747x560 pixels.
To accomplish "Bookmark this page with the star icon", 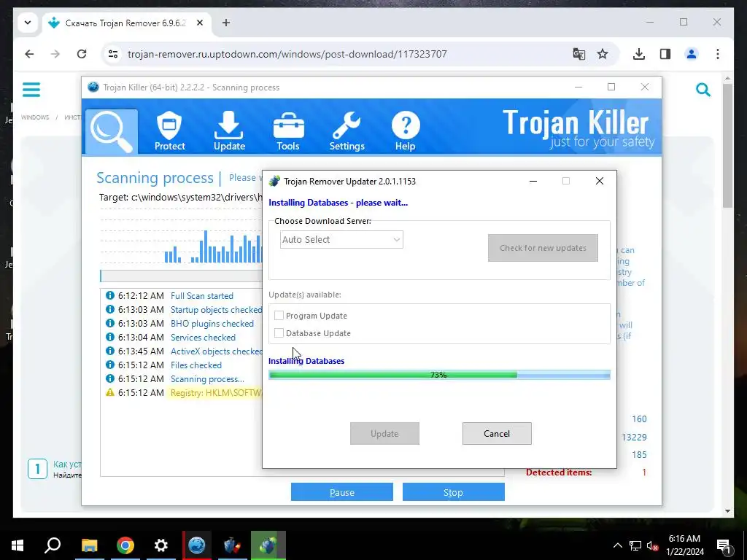I will click(x=603, y=54).
